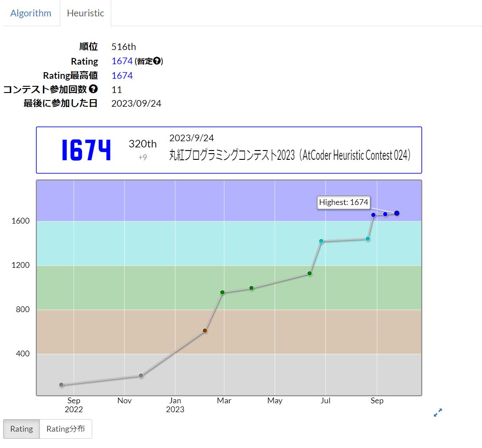This screenshot has width=482, height=448.
Task: Switch to the Rating分布 view
Action: pyautogui.click(x=66, y=429)
